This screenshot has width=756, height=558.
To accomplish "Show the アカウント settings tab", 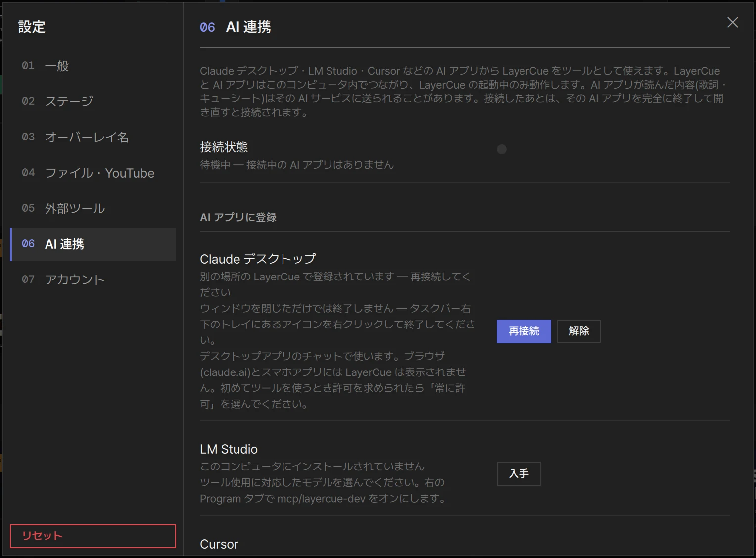I will pos(93,279).
